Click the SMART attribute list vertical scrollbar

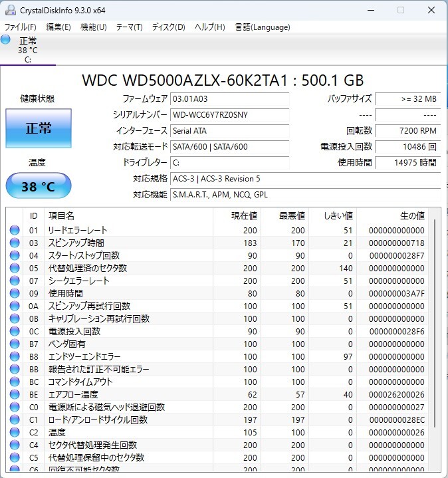[435, 323]
